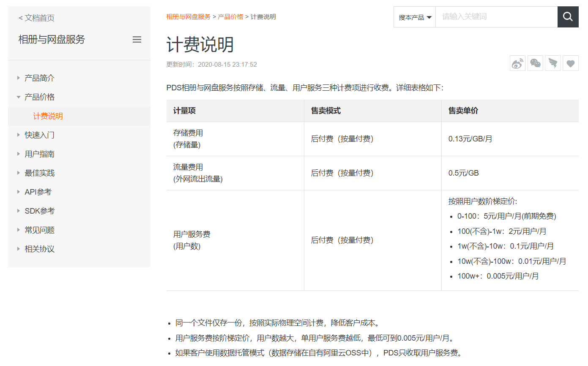Click the PDS相册与网盘服务 intro sentence
588x366 pixels.
pyautogui.click(x=305, y=88)
